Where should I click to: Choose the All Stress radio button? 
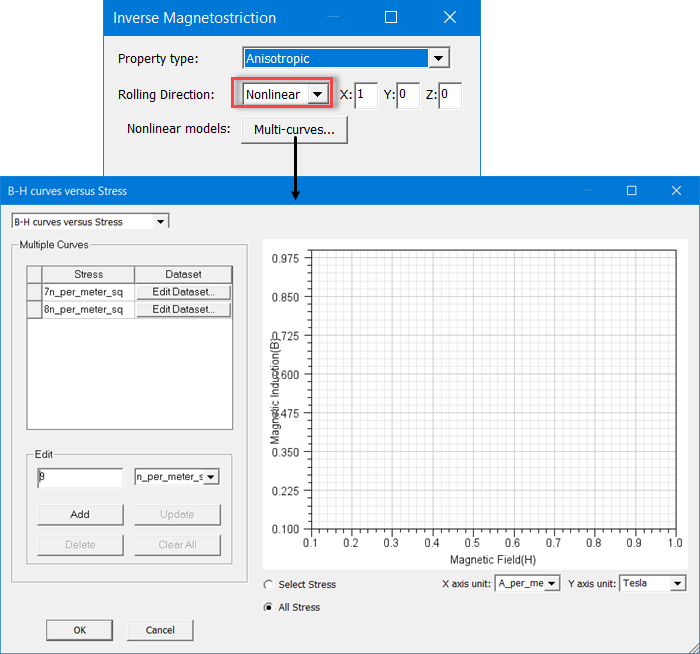pos(268,607)
